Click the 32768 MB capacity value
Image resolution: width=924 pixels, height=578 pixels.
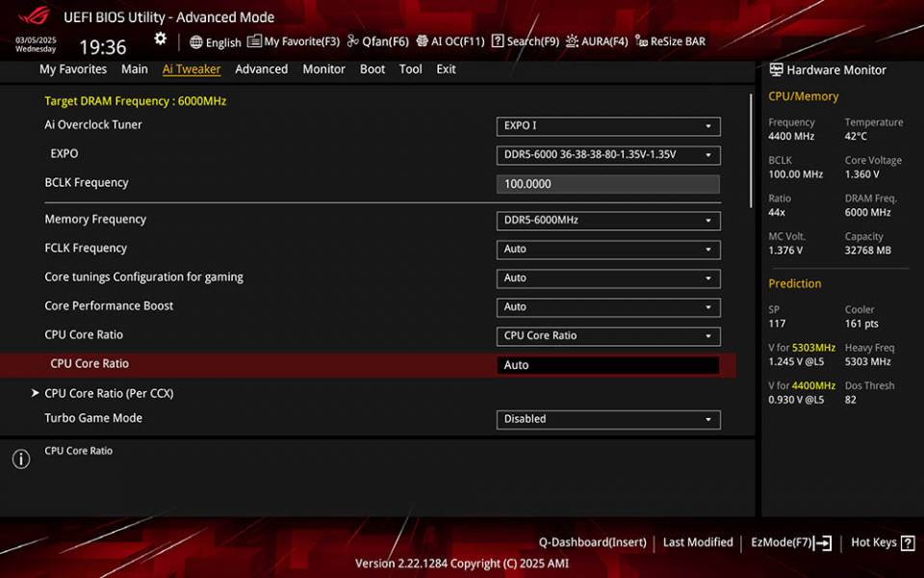click(867, 250)
